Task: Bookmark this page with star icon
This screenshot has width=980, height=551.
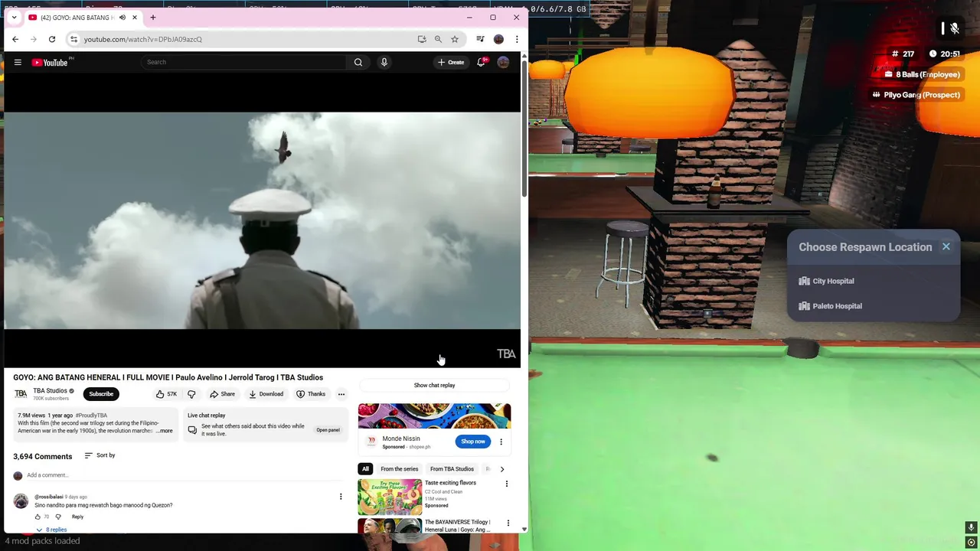Action: tap(455, 39)
